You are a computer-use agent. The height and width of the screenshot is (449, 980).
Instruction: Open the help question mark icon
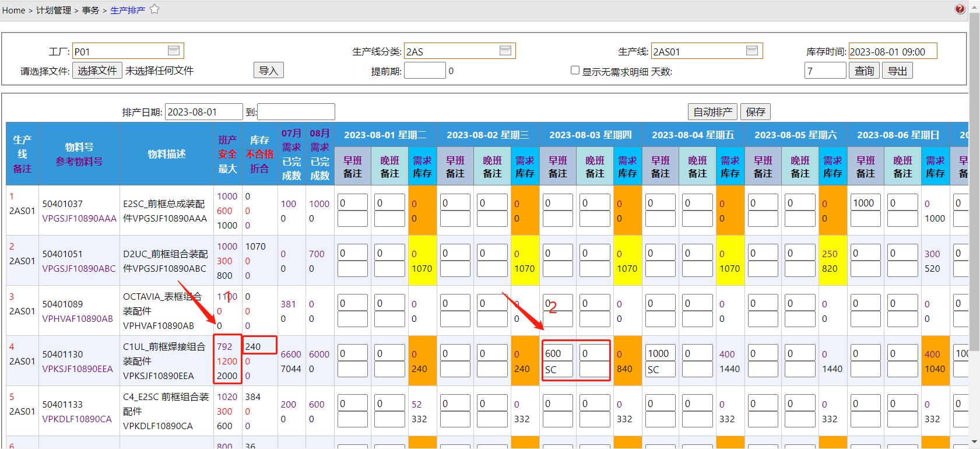click(960, 9)
